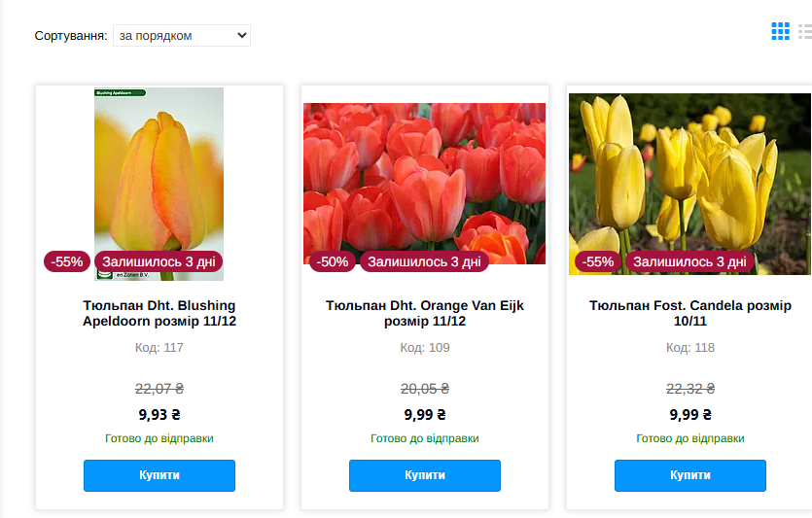Click the 9,93 ₴ sale price
Image resolution: width=812 pixels, height=518 pixels.
pos(159,414)
